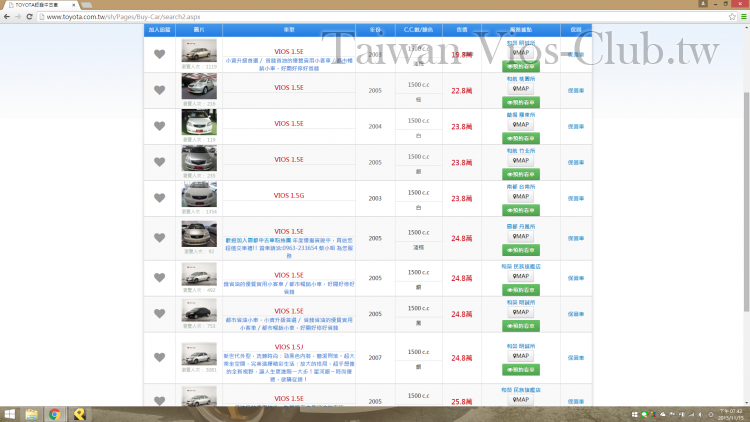Add the VIOS 1.5G to favorites
This screenshot has height=422, width=750.
(x=159, y=198)
